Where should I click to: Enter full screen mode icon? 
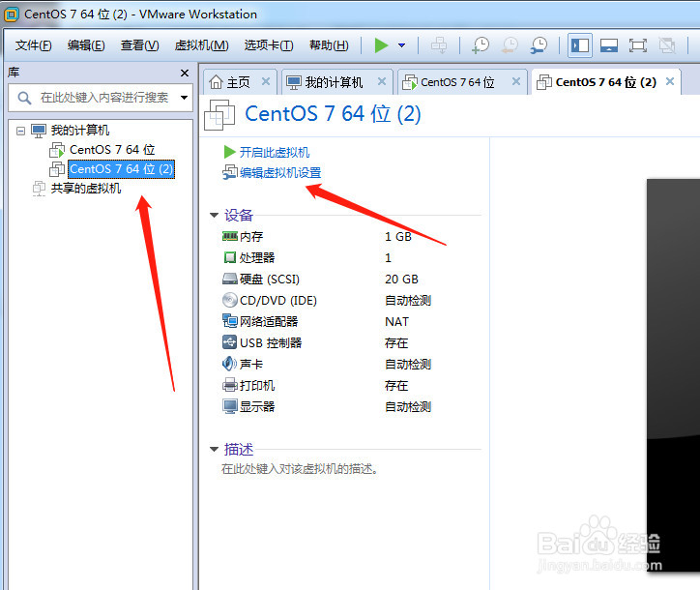tap(638, 45)
